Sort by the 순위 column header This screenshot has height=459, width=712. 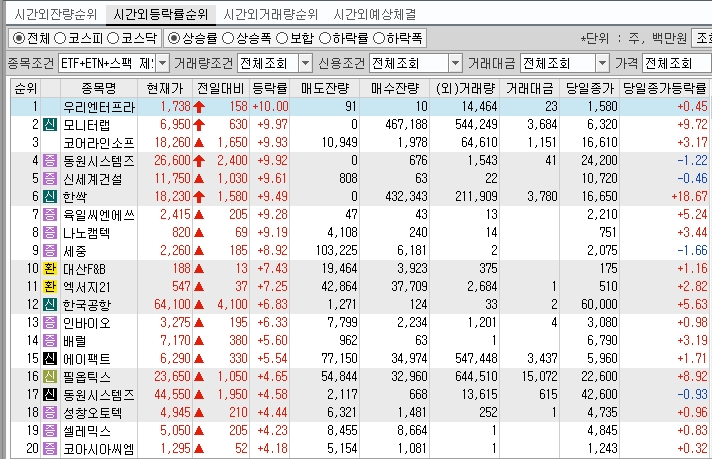click(x=26, y=88)
